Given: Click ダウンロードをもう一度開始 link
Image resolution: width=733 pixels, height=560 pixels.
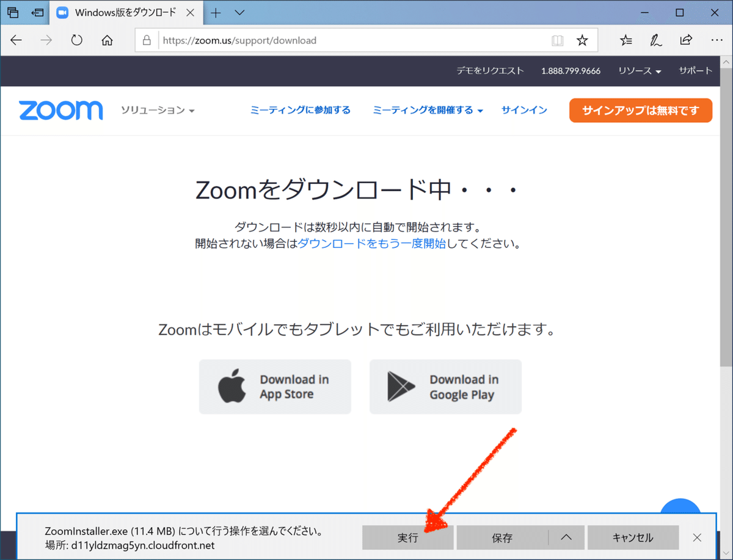Looking at the screenshot, I should (372, 244).
